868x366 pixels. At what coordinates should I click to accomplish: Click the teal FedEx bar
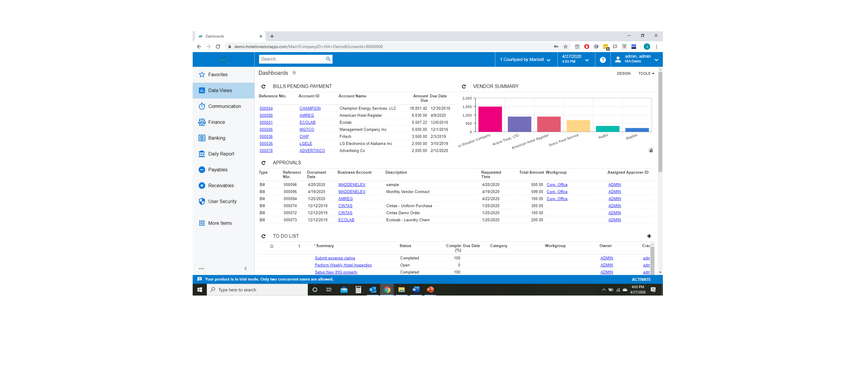pyautogui.click(x=608, y=129)
